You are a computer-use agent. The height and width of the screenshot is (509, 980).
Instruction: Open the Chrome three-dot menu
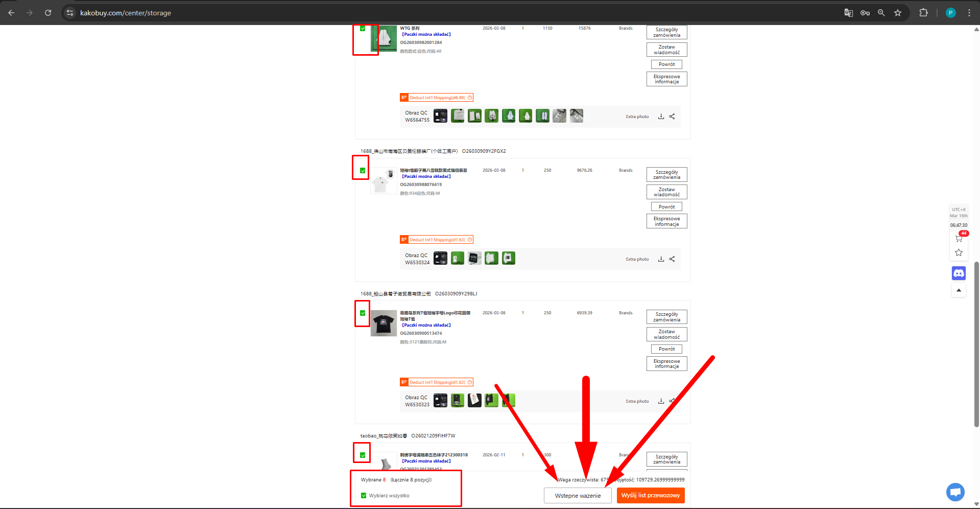tap(969, 13)
